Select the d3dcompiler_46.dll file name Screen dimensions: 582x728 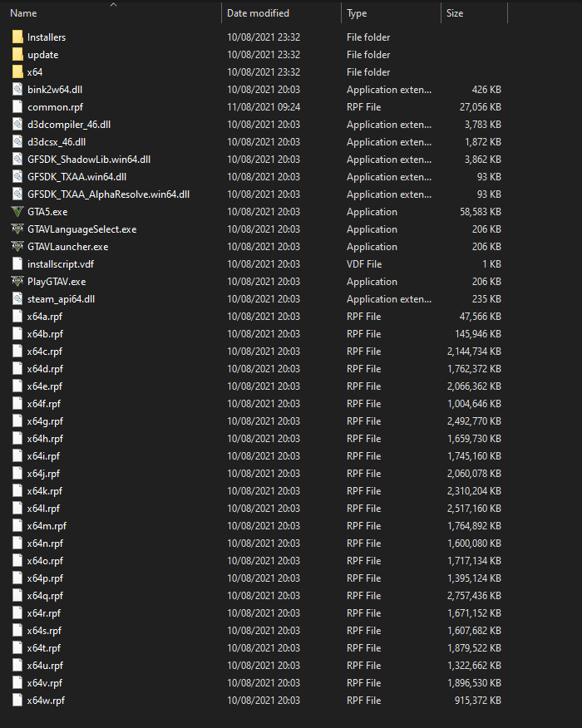(69, 125)
